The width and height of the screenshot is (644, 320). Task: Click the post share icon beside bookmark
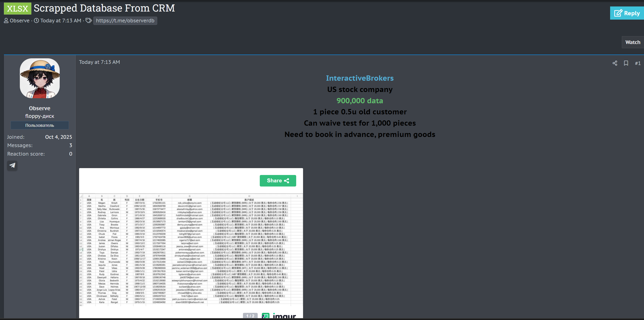pyautogui.click(x=615, y=63)
